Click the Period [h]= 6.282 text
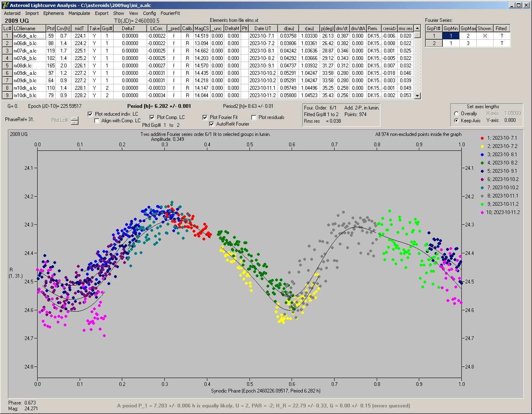This screenshot has height=414, width=532. tap(159, 106)
